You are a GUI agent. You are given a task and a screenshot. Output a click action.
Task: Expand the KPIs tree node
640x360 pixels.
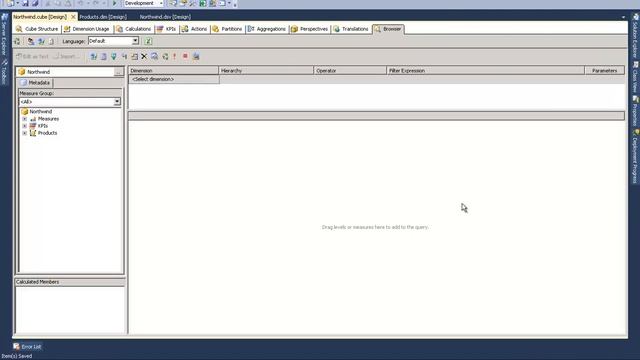(24, 126)
